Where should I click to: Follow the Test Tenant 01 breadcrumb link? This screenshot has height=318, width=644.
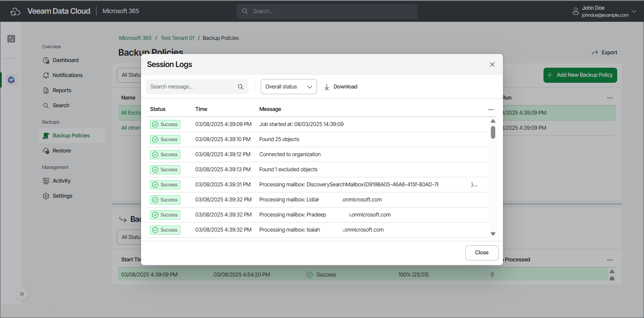point(178,38)
